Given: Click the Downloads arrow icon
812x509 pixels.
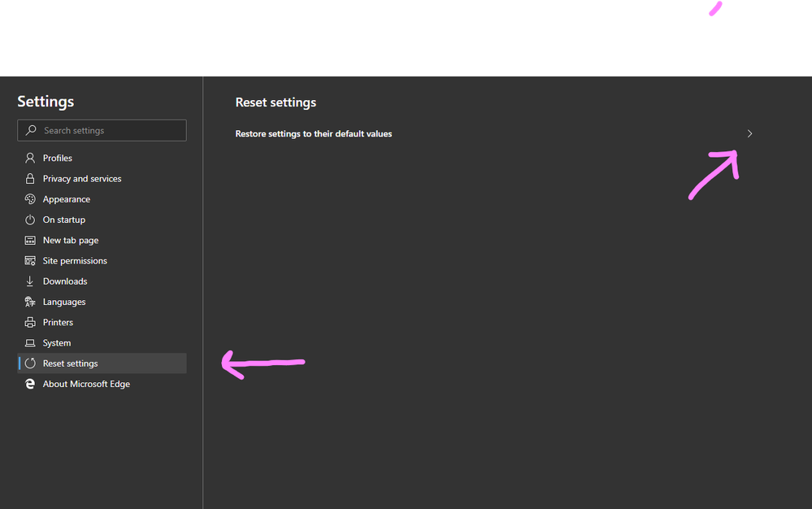Looking at the screenshot, I should tap(30, 281).
